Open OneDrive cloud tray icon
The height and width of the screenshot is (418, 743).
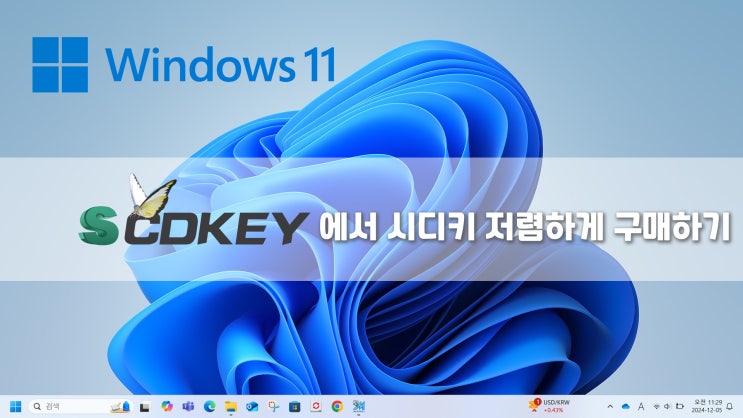625,407
